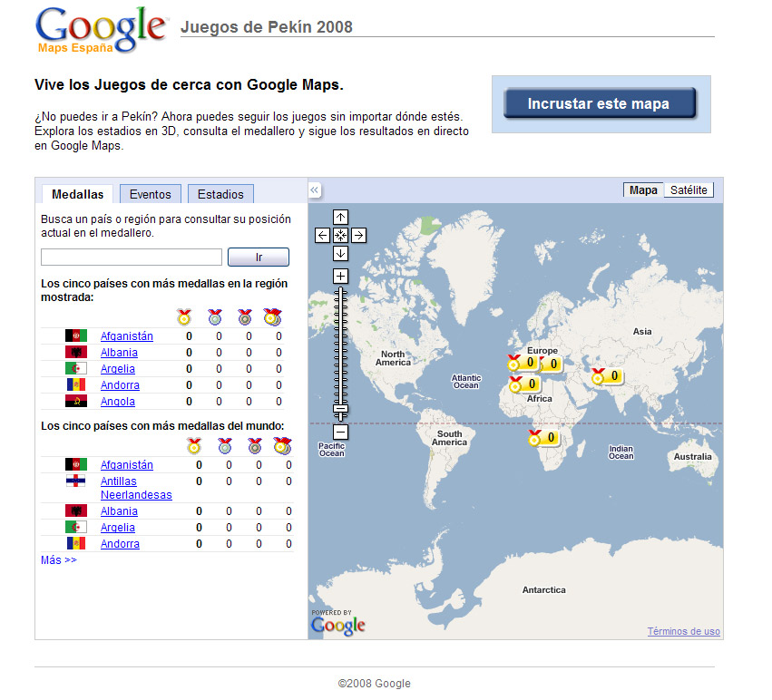
Task: Select the Mapa view
Action: click(x=643, y=190)
